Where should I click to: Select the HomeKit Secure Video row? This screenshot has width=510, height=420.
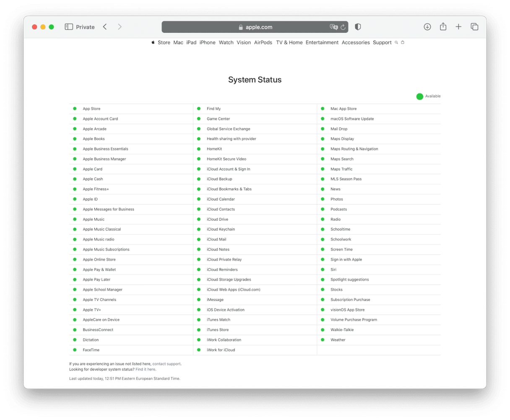[x=255, y=159]
